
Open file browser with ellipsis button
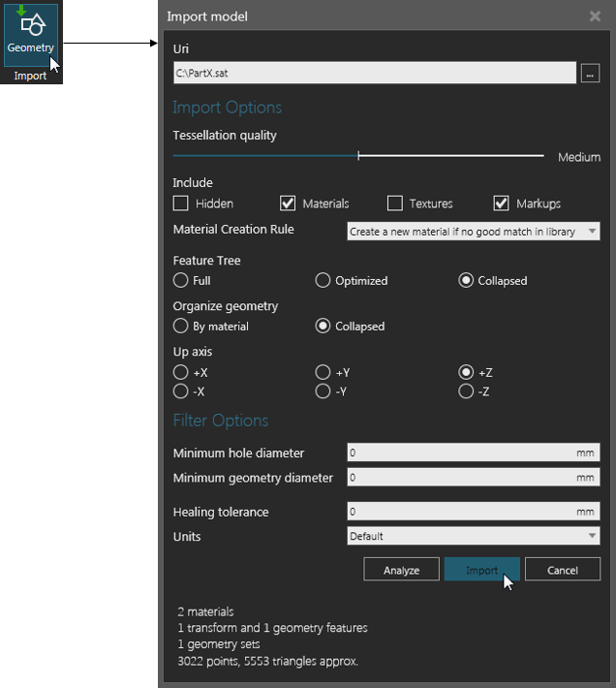click(x=590, y=73)
